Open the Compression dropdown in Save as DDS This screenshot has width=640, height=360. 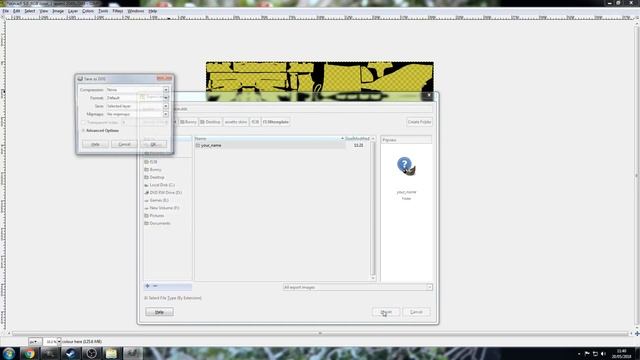tap(137, 90)
